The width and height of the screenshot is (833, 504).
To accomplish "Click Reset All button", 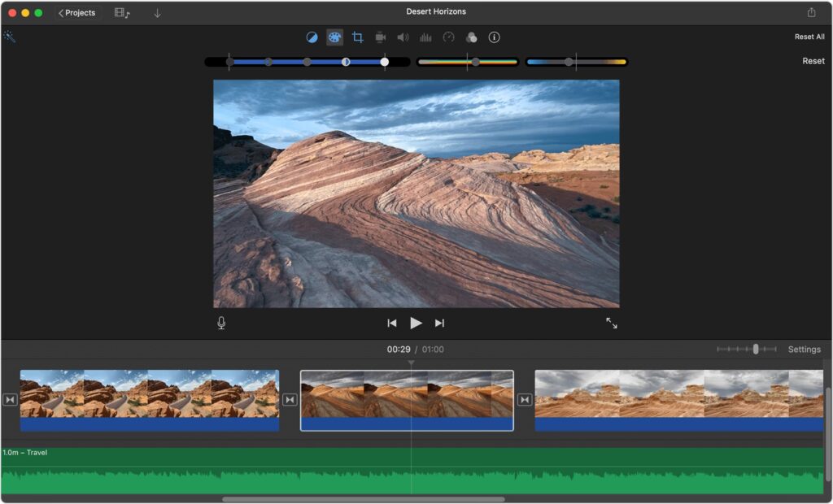I will (x=809, y=37).
